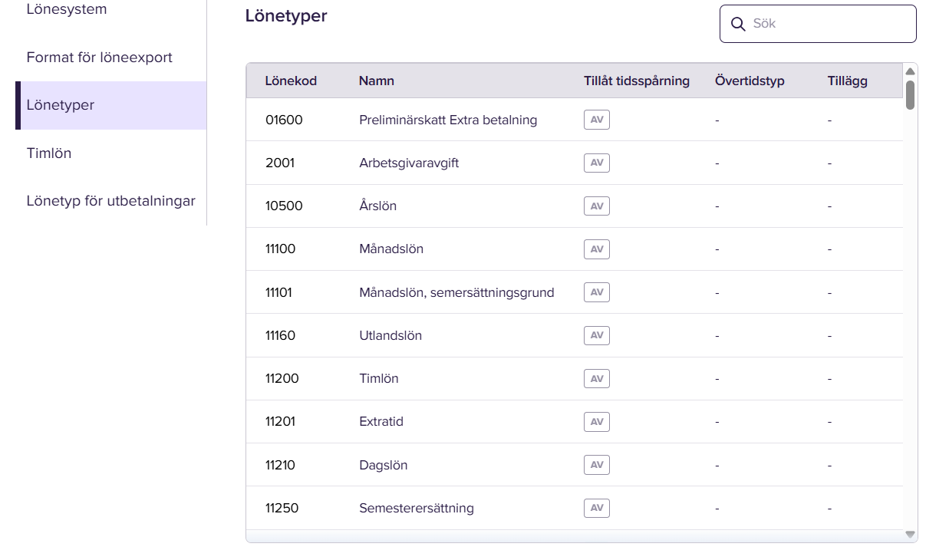Toggle time tracking for Arbetsgivaravgift
The image size is (949, 560).
[x=597, y=163]
